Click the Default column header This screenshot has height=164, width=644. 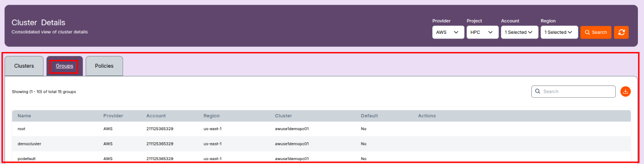click(369, 116)
